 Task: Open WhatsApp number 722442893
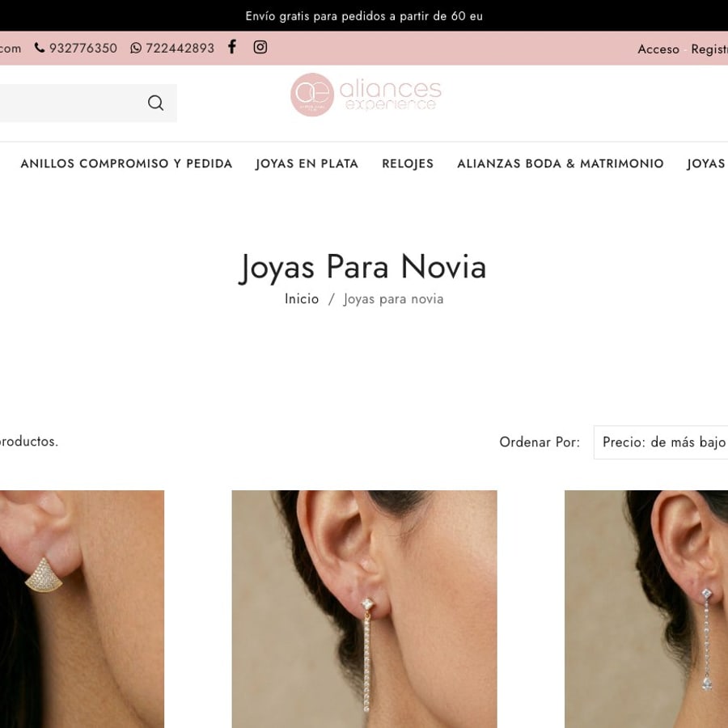pyautogui.click(x=180, y=48)
